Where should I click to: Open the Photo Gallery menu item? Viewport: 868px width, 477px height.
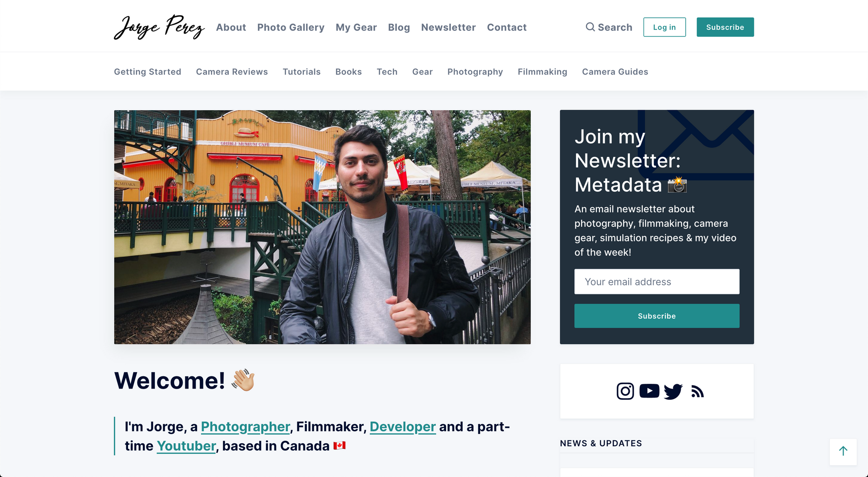tap(291, 27)
